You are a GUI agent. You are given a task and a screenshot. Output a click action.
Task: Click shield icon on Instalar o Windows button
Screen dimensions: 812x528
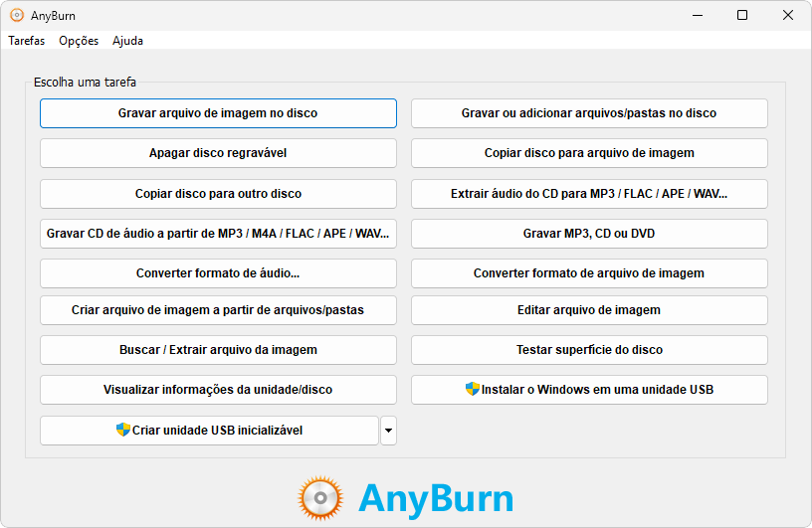pos(473,390)
